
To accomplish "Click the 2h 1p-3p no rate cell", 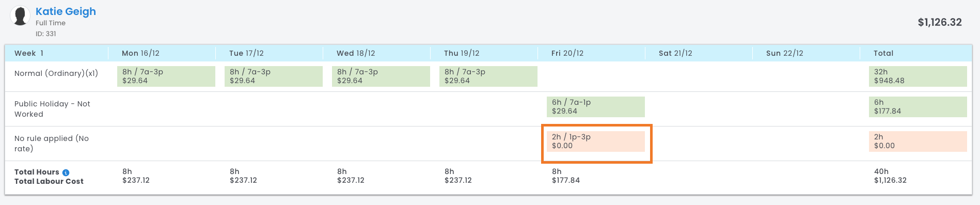I will tap(596, 141).
